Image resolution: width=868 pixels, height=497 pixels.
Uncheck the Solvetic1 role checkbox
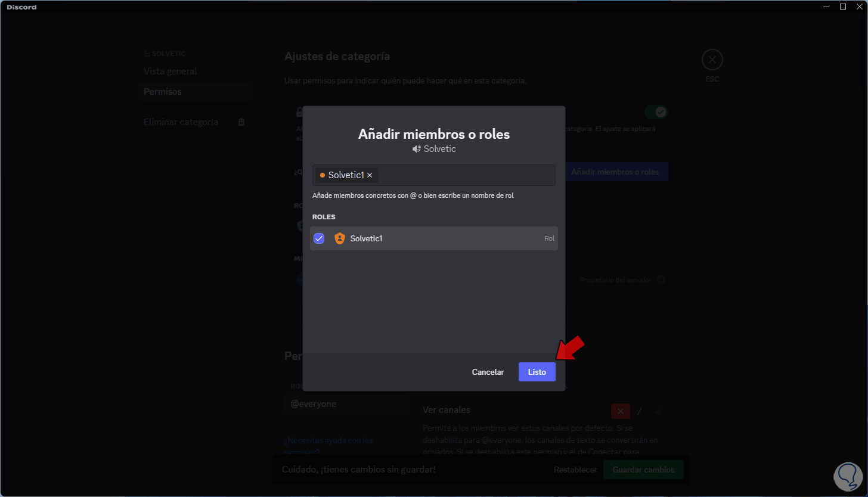319,238
